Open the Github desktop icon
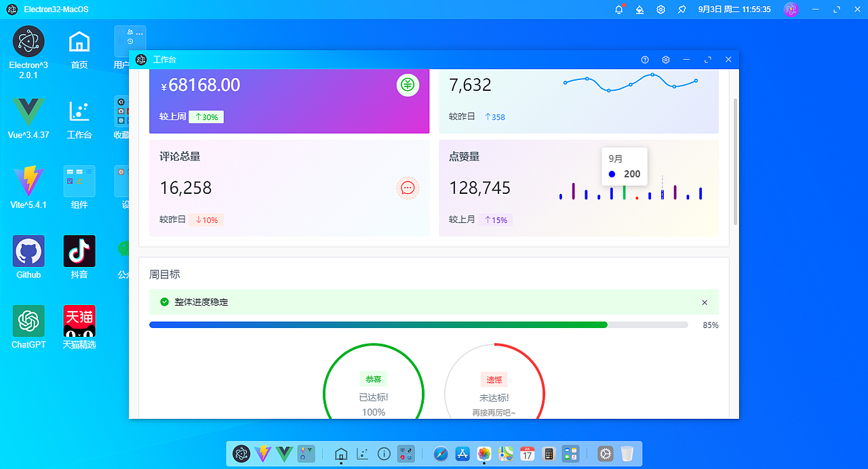The height and width of the screenshot is (469, 868). (28, 251)
